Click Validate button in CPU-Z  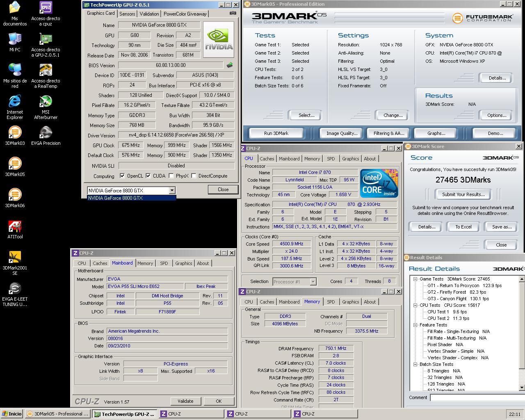[x=185, y=401]
